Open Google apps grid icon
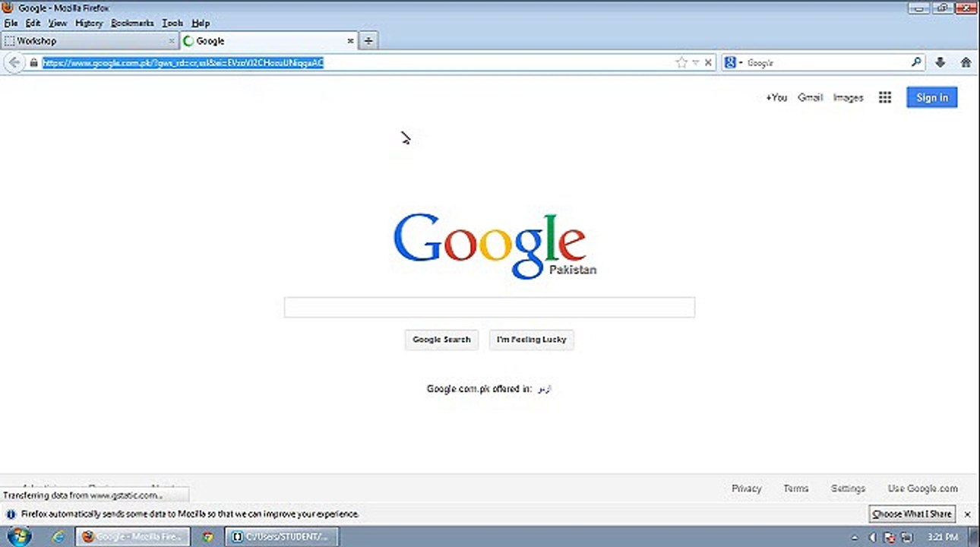The image size is (980, 547). pyautogui.click(x=885, y=97)
